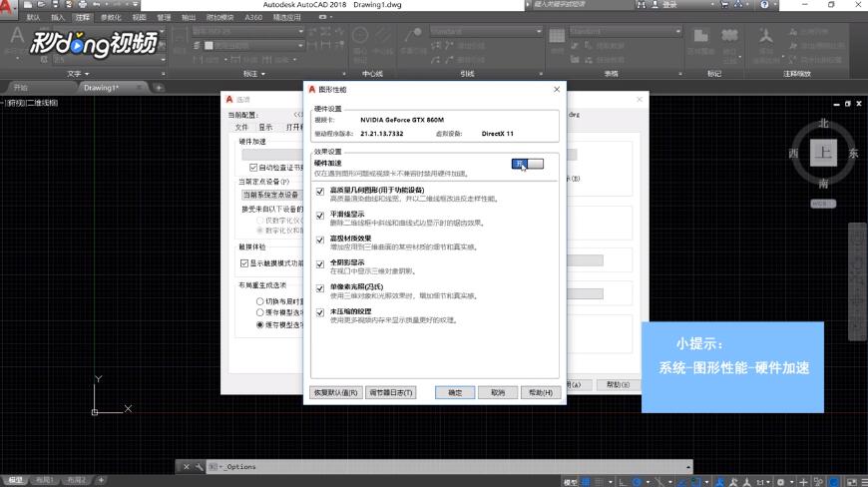
Task: Open the WCS dropdown under ViewCube
Action: 823,204
